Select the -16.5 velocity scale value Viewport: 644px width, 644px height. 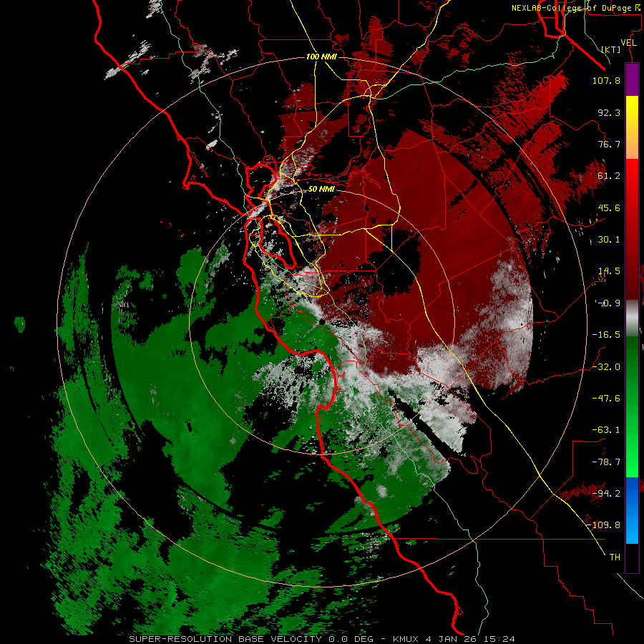pyautogui.click(x=606, y=335)
